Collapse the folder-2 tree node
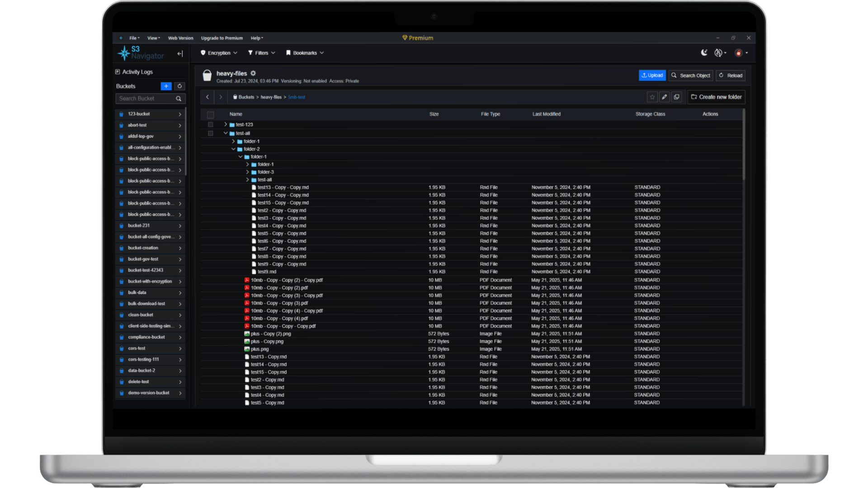Screen dimensions: 868x488 (x=233, y=149)
